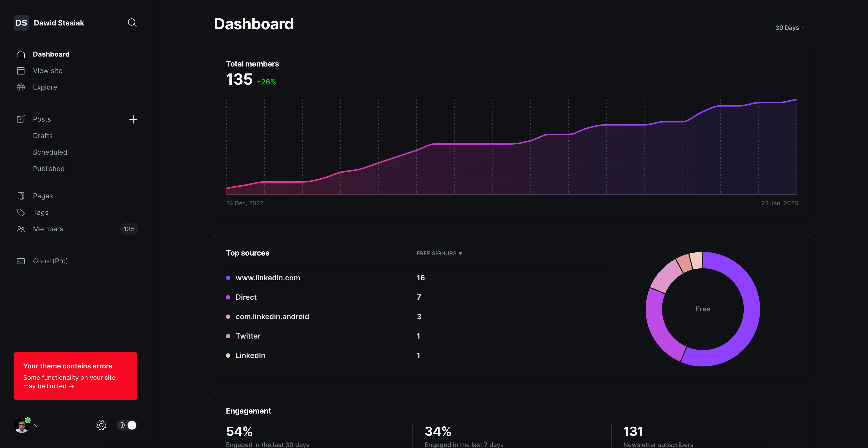
Task: Click the Members people icon
Action: [x=21, y=229]
